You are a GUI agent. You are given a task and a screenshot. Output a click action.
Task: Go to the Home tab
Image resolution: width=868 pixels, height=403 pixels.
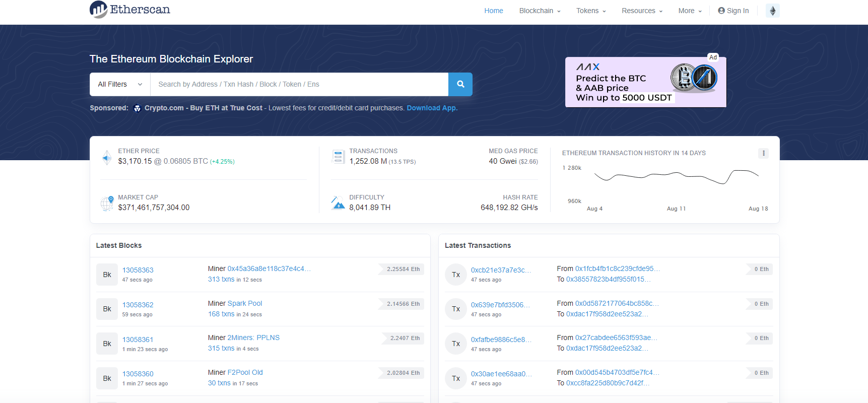pyautogui.click(x=494, y=11)
